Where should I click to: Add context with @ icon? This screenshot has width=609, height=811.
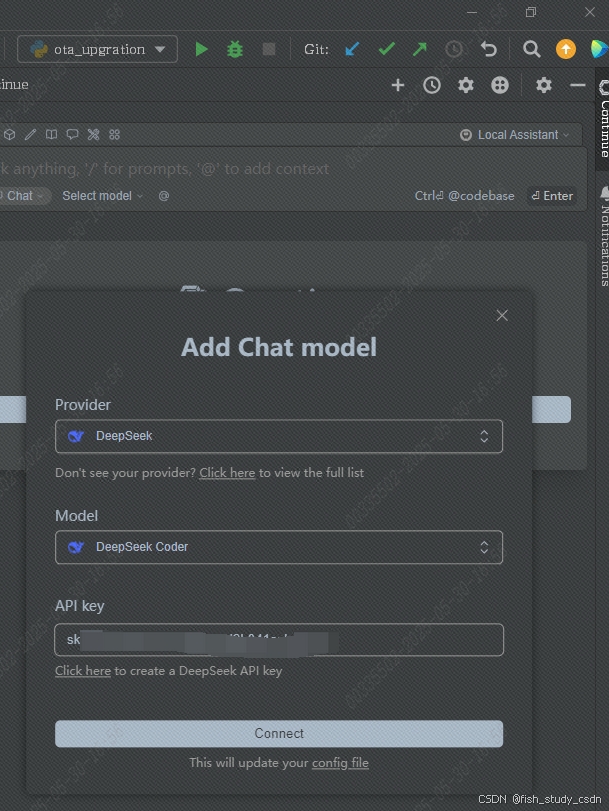click(x=164, y=196)
